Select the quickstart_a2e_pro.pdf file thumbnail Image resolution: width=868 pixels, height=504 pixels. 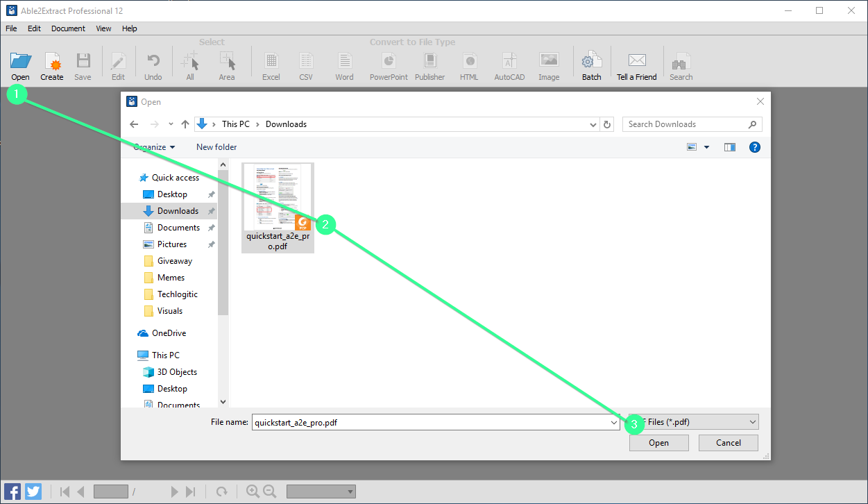(278, 208)
